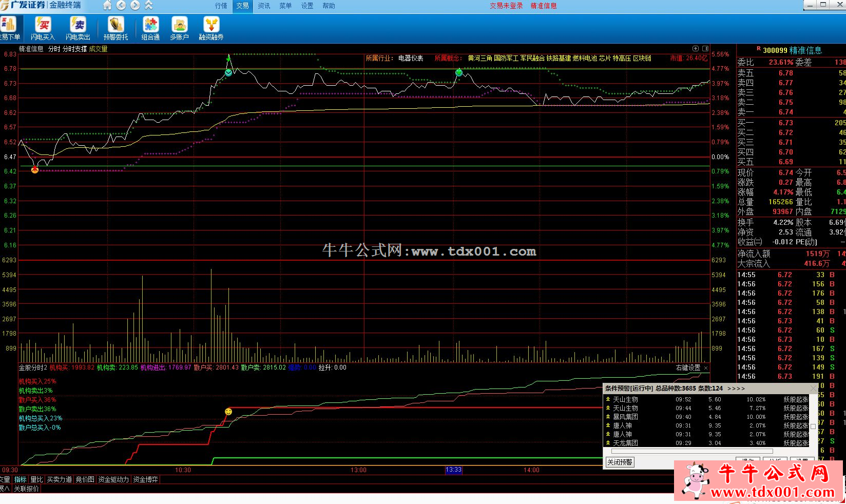
Task: Click the 交易未登录 login status link
Action: [506, 6]
